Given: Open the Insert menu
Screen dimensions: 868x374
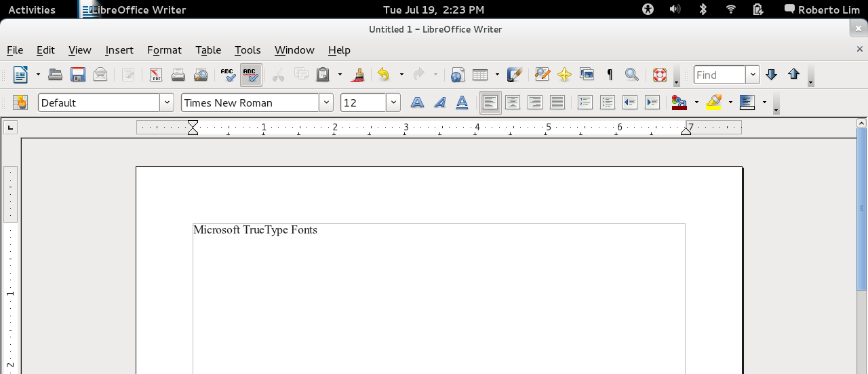Looking at the screenshot, I should point(119,50).
